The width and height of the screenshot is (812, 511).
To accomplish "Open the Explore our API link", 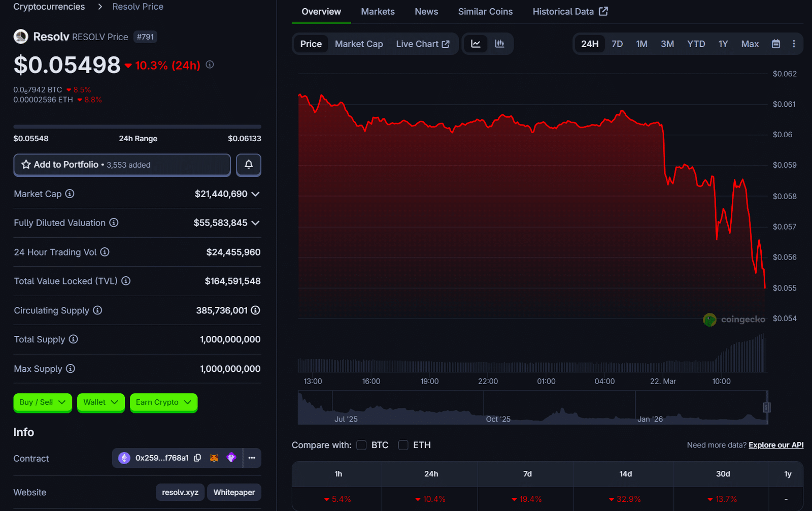I will coord(776,445).
